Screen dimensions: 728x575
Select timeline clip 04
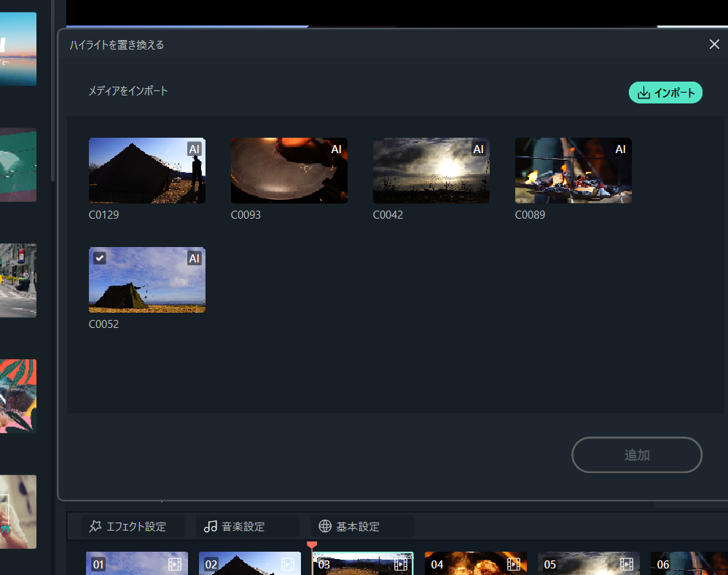(475, 563)
